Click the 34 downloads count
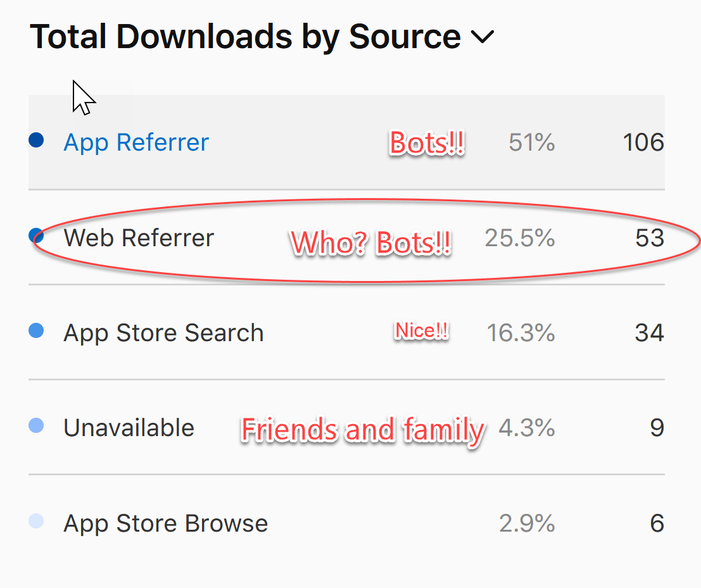701x588 pixels. (649, 333)
